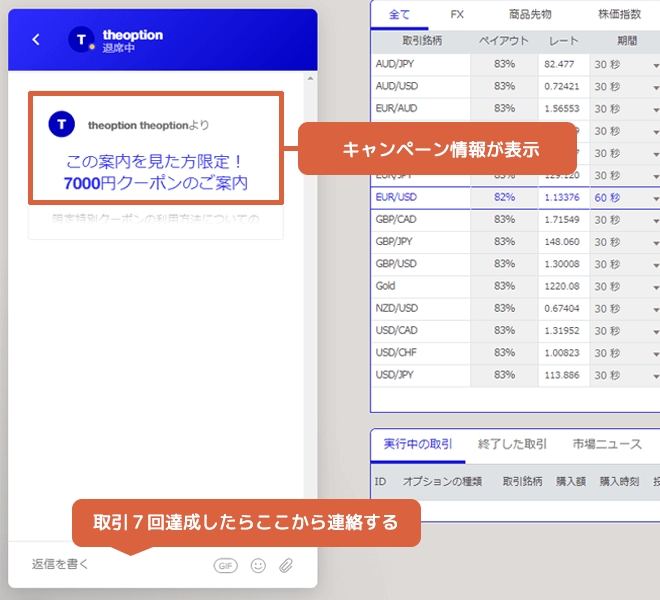Select the EUR/USD asset row
660x600 pixels.
(x=515, y=197)
